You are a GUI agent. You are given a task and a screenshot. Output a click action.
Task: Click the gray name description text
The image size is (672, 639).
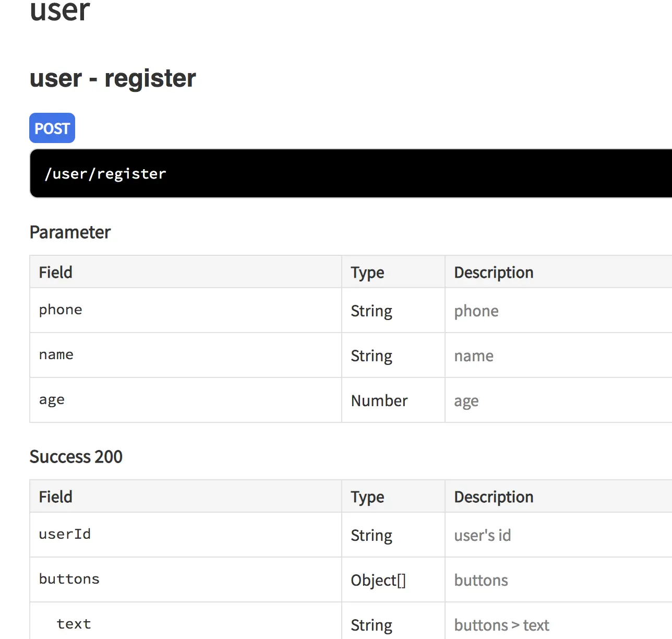point(474,356)
